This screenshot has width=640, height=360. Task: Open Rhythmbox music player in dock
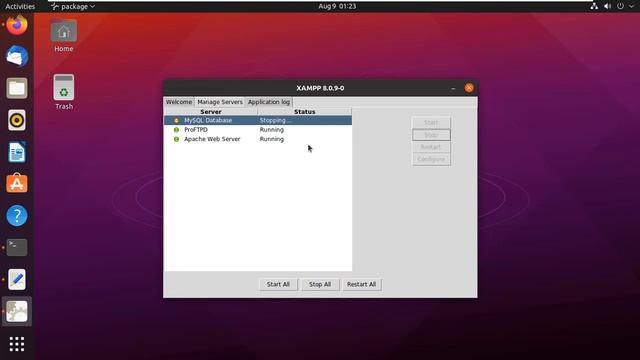(17, 120)
